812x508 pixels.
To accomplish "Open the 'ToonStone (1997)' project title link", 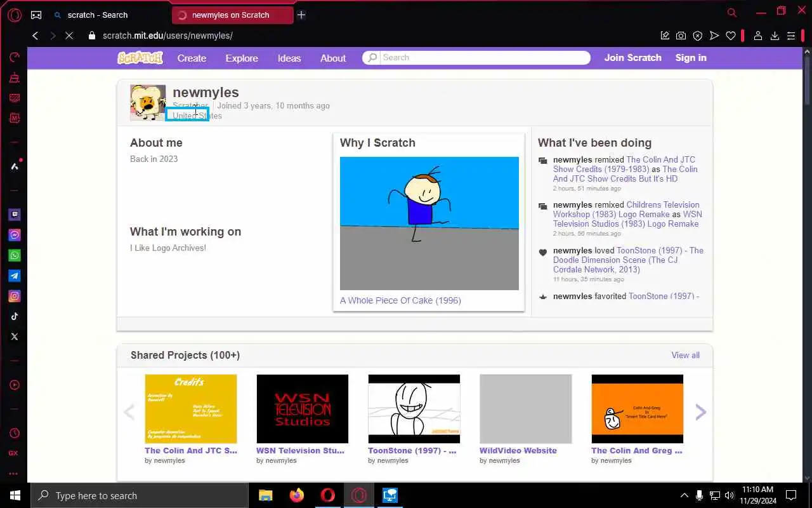I will tap(412, 451).
